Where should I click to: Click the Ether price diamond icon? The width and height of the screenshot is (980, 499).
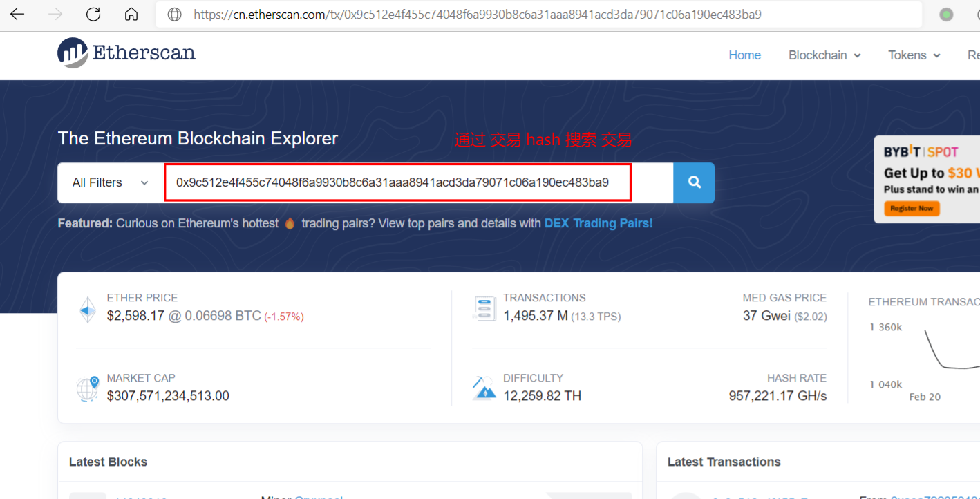pyautogui.click(x=88, y=310)
